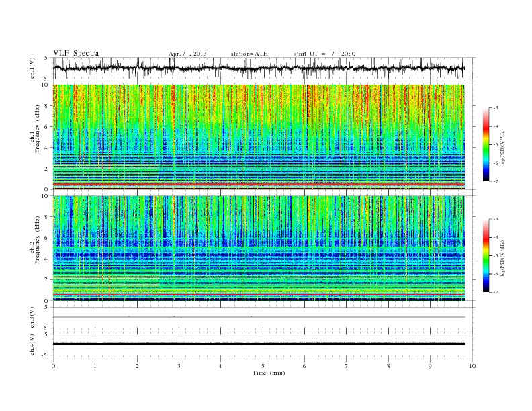Image resolution: width=532 pixels, height=411 pixels.
Task: Click the "4" tick on the time axis
Action: pos(220,366)
